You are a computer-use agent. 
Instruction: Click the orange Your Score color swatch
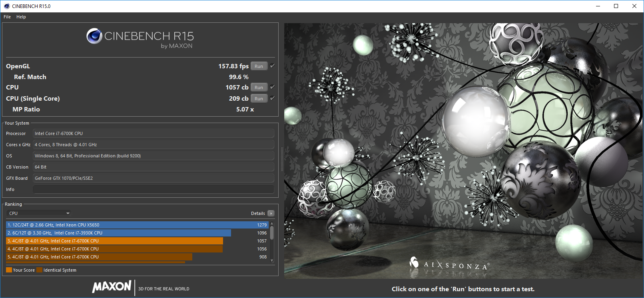click(9, 270)
